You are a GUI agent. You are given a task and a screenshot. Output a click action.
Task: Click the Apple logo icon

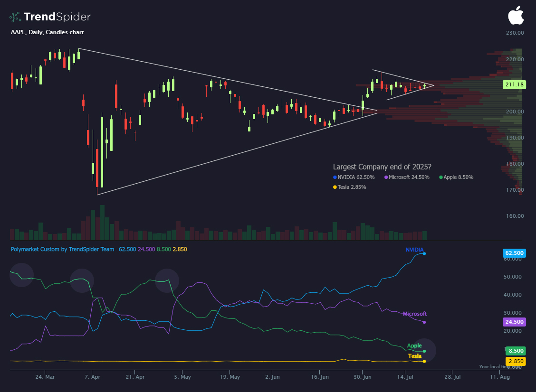(x=516, y=15)
